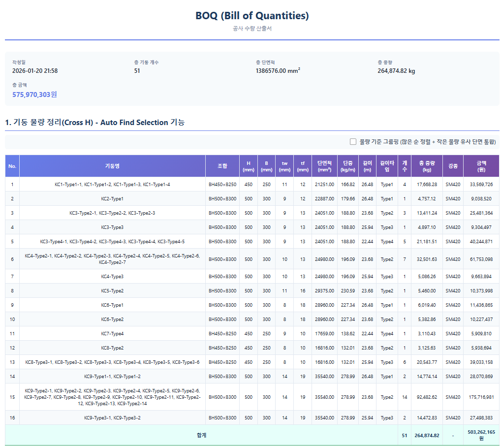Image resolution: width=501 pixels, height=448 pixels.
Task: Select the KC2-Type1 column name cell
Action: click(x=112, y=199)
